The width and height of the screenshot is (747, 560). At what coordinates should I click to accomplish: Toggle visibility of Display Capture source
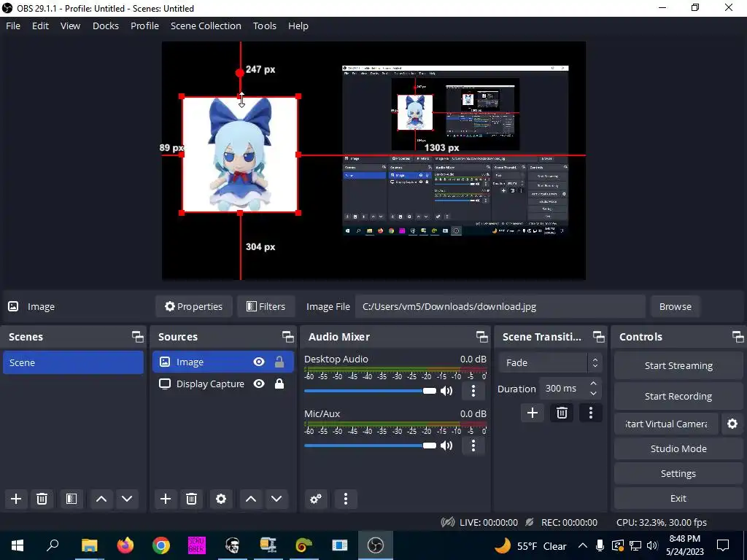coord(259,384)
